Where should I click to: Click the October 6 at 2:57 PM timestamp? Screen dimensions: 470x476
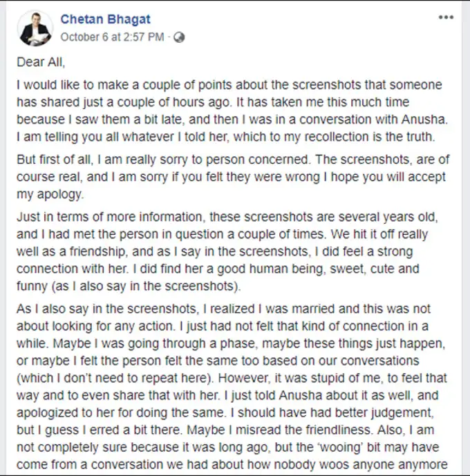112,37
